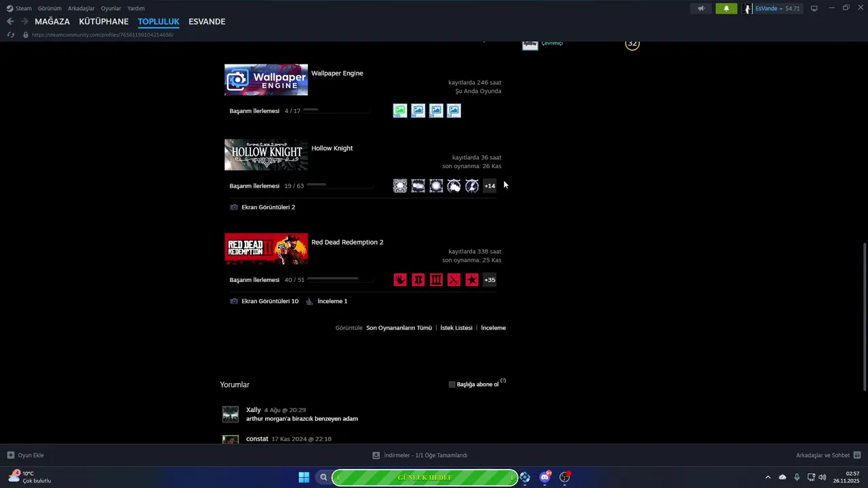This screenshot has width=868, height=488.
Task: Open commenter Xally's profile name
Action: [x=253, y=410]
